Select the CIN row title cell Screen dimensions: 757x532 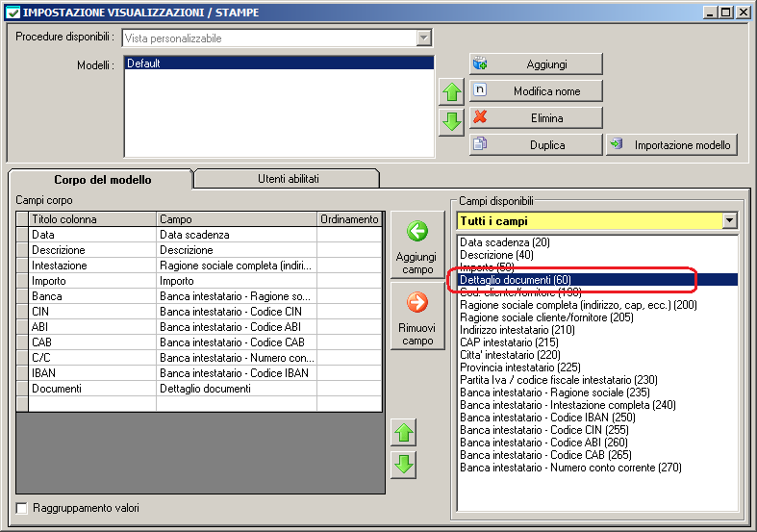(x=92, y=312)
